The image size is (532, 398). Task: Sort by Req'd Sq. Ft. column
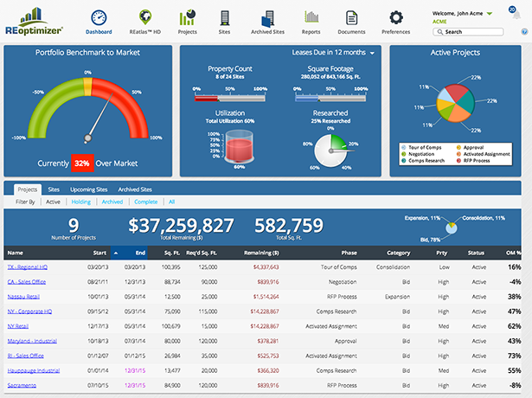(202, 253)
